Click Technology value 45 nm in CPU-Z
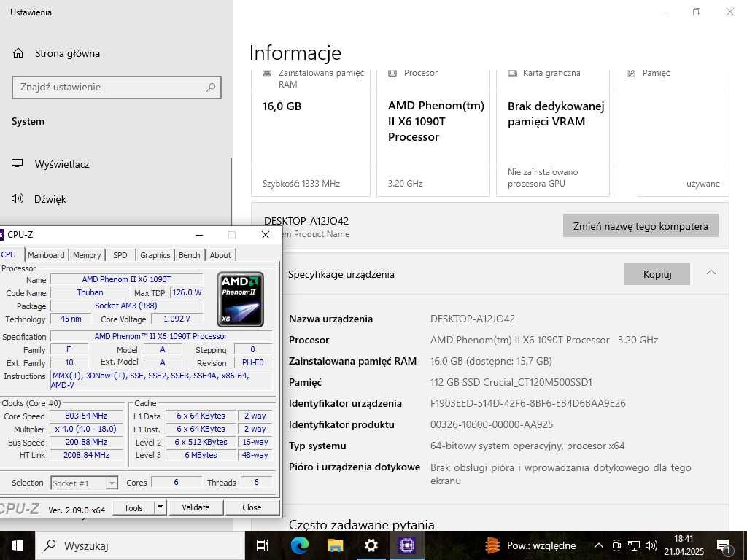 click(71, 319)
